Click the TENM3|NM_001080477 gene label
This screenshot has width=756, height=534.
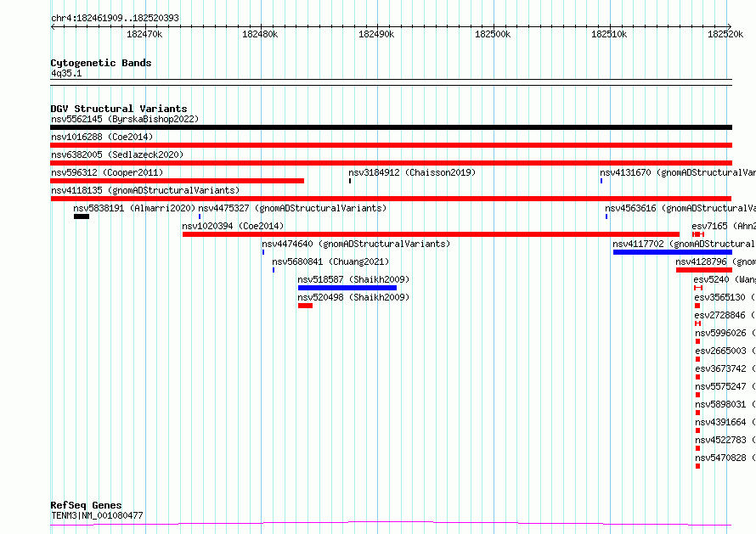point(97,515)
